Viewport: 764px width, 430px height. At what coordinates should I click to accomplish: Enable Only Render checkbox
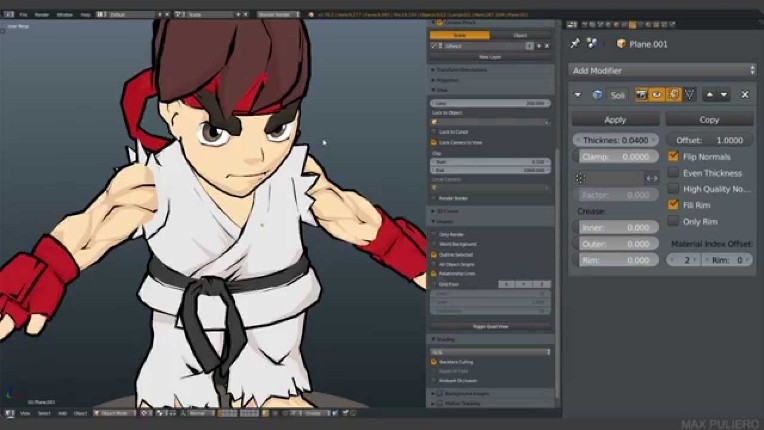click(434, 235)
